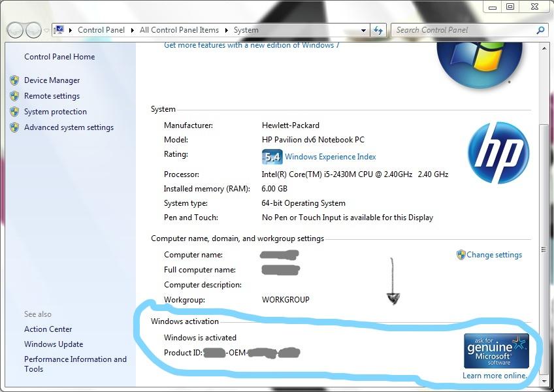Open Windows Update
554x392 pixels.
[x=54, y=344]
